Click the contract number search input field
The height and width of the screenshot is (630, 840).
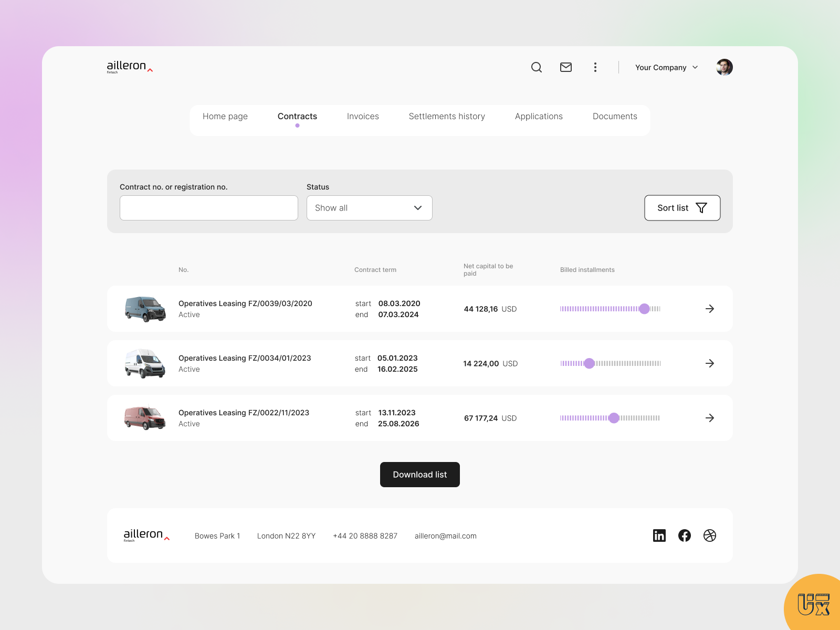(x=208, y=208)
